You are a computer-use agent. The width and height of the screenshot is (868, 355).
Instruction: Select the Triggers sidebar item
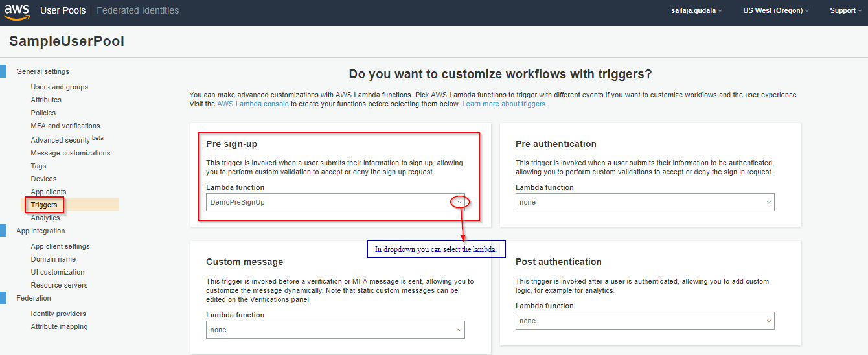click(x=44, y=205)
